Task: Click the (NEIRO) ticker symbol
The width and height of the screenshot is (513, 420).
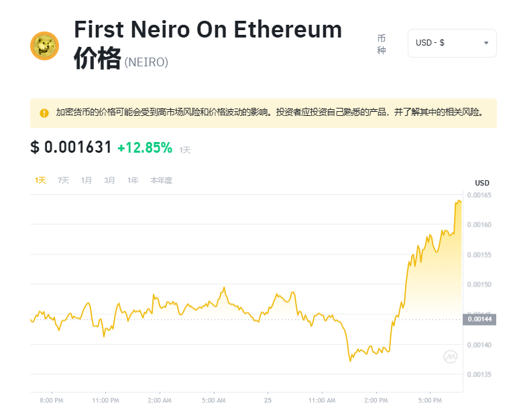Action: [x=146, y=62]
